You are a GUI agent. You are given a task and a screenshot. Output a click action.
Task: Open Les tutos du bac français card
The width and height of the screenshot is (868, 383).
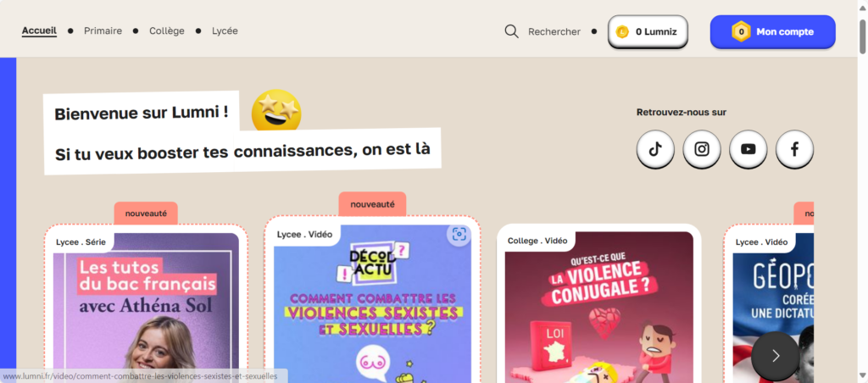coord(146,303)
